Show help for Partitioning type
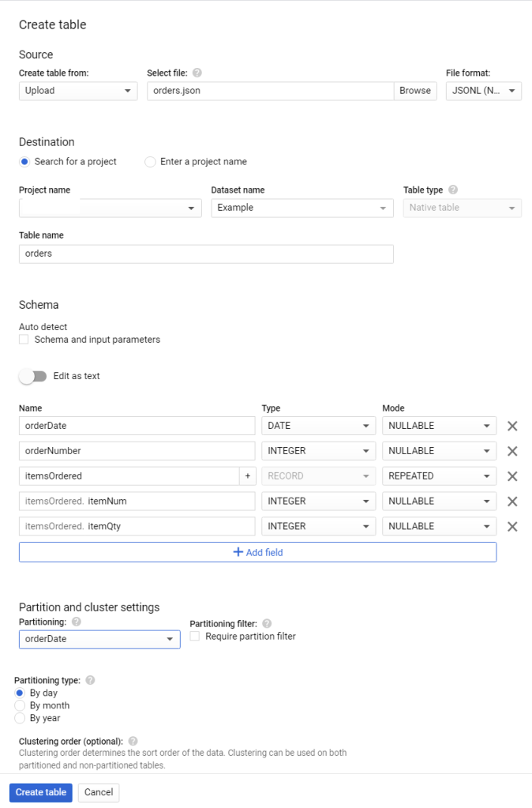Screen dimensions: 532x808 (x=90, y=680)
